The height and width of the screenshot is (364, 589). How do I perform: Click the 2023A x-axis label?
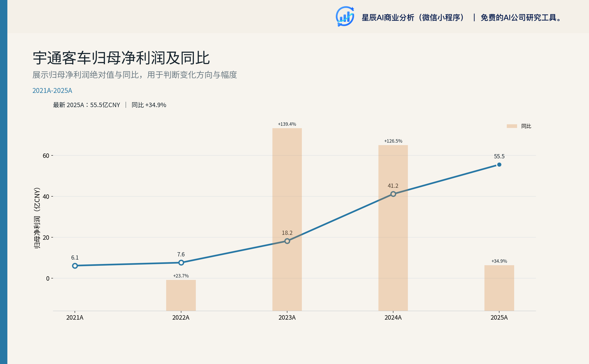[x=287, y=317]
